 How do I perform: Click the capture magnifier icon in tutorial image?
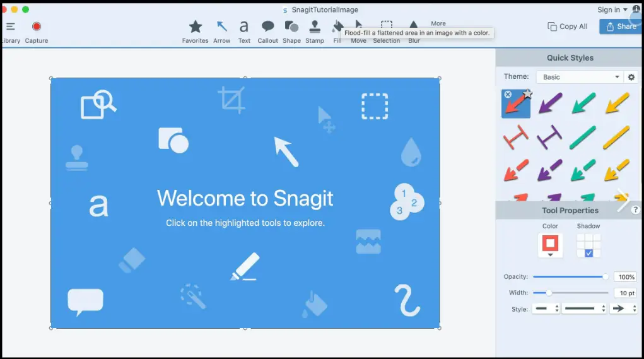(x=98, y=105)
